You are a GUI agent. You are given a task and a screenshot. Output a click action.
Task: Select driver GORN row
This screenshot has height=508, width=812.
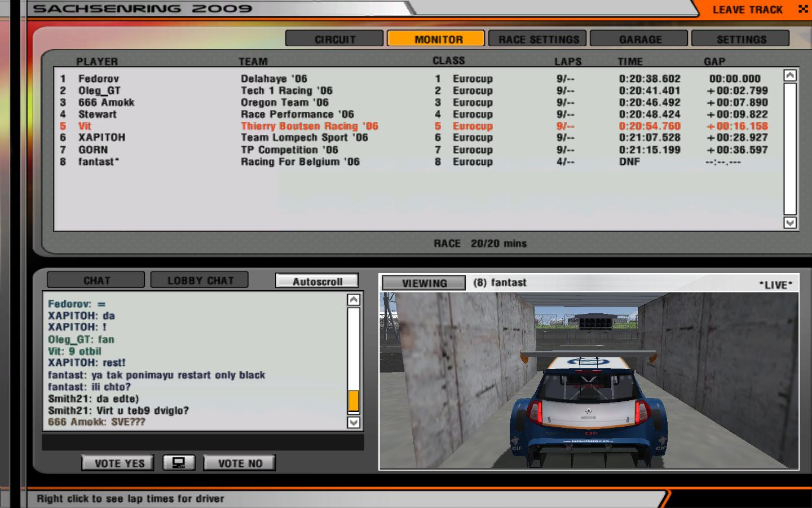pos(417,150)
